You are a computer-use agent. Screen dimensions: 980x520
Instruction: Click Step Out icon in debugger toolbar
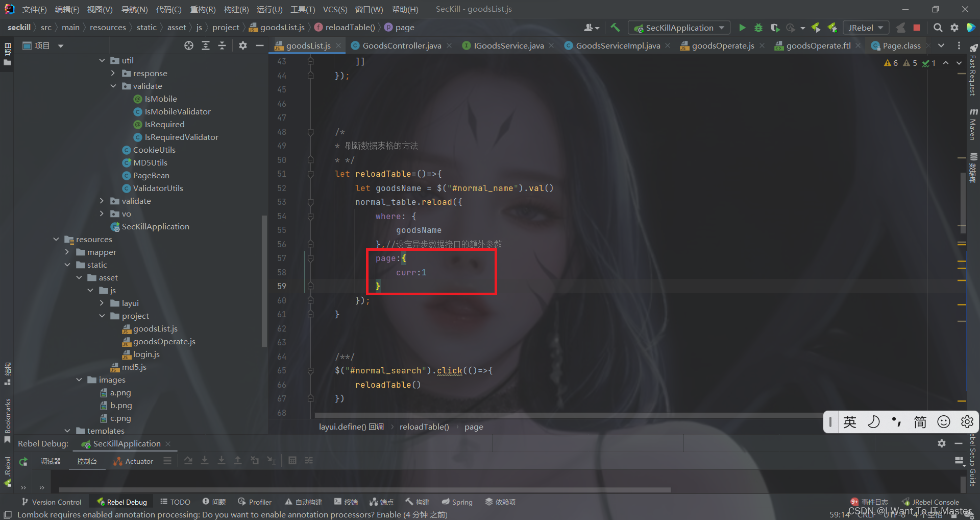[238, 461]
